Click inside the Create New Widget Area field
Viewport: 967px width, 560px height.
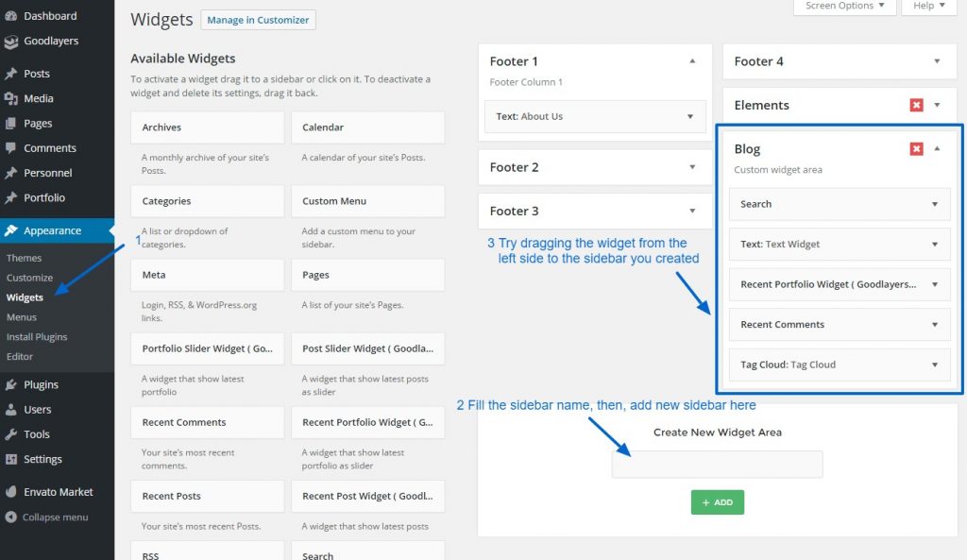[x=717, y=464]
